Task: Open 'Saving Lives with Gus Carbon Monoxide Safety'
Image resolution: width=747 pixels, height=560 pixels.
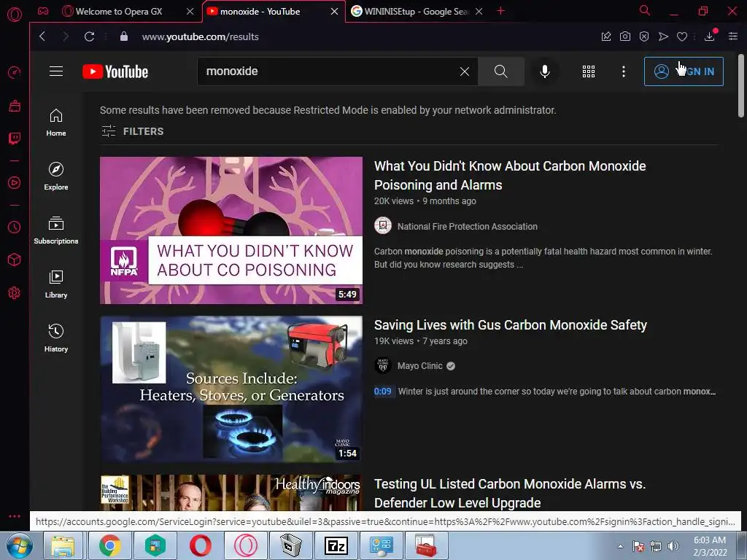Action: pos(510,325)
